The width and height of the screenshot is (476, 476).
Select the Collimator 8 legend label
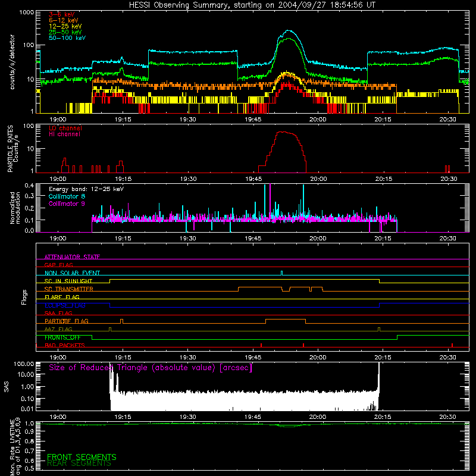[67, 196]
